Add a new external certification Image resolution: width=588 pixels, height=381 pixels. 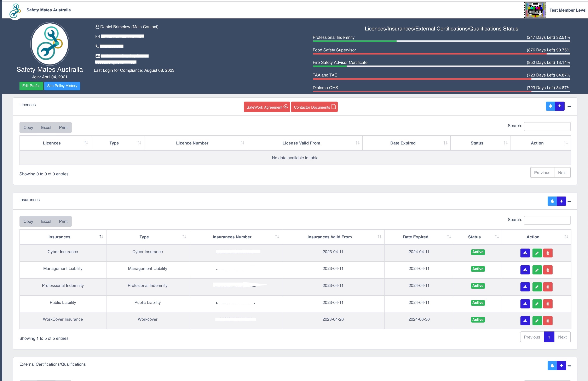[561, 365]
